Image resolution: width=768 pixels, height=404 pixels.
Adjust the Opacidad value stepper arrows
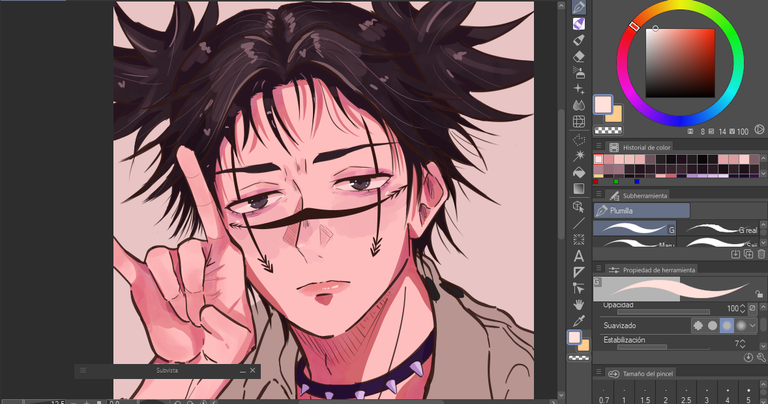(x=743, y=308)
